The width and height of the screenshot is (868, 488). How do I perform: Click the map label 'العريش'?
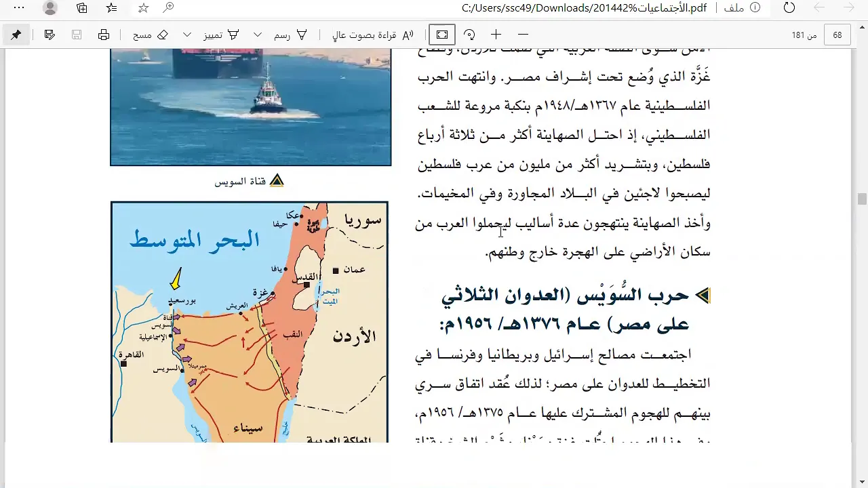237,306
